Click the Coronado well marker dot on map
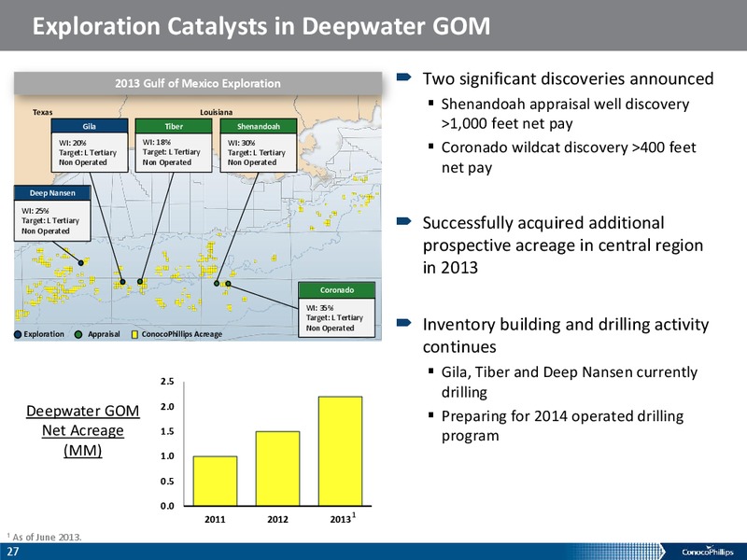The height and width of the screenshot is (560, 747). pos(228,284)
